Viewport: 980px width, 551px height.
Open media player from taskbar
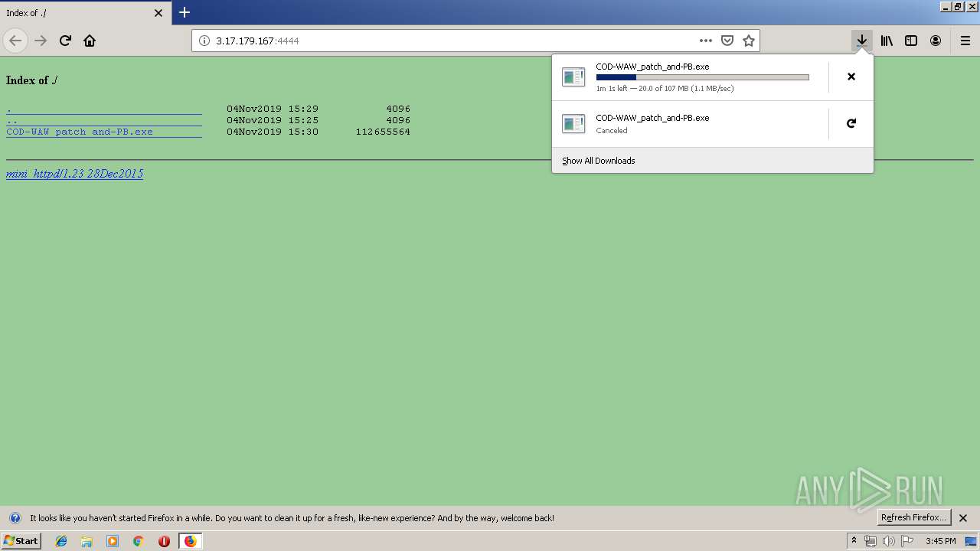coord(113,541)
